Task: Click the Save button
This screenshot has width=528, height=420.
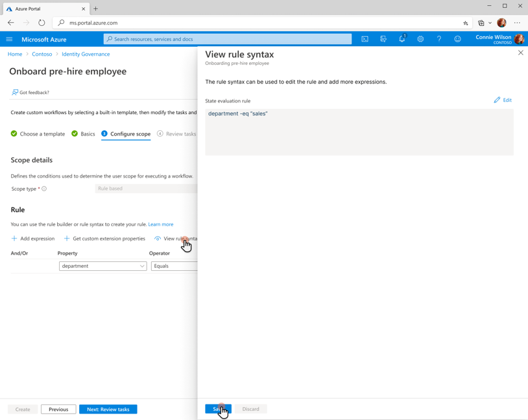Action: click(x=218, y=409)
